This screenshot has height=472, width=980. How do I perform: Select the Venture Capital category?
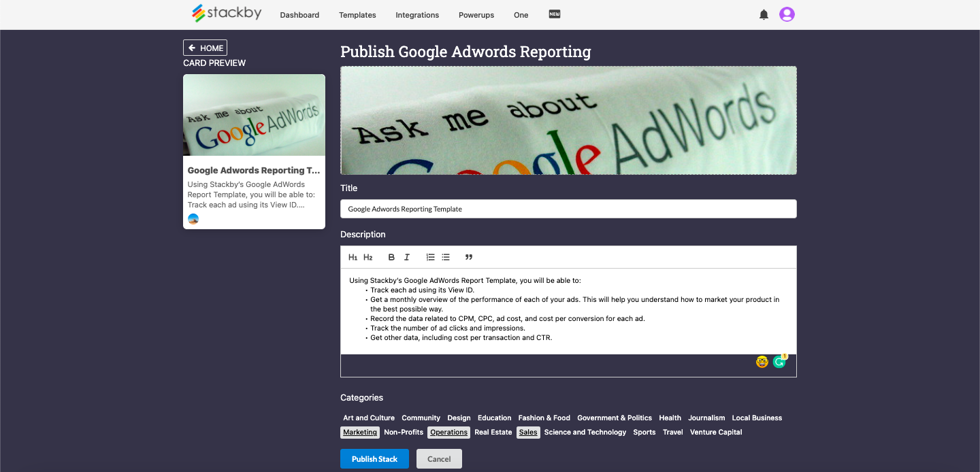[716, 433]
